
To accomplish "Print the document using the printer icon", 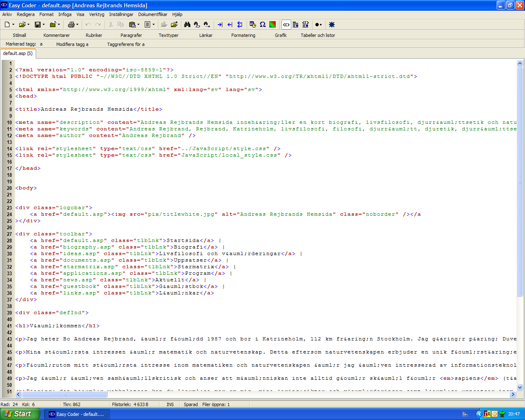I will (71, 25).
